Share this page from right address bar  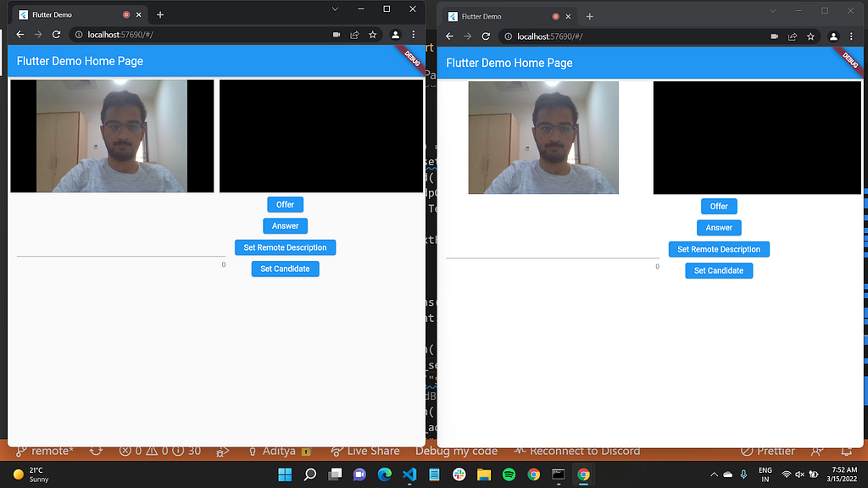tap(793, 36)
